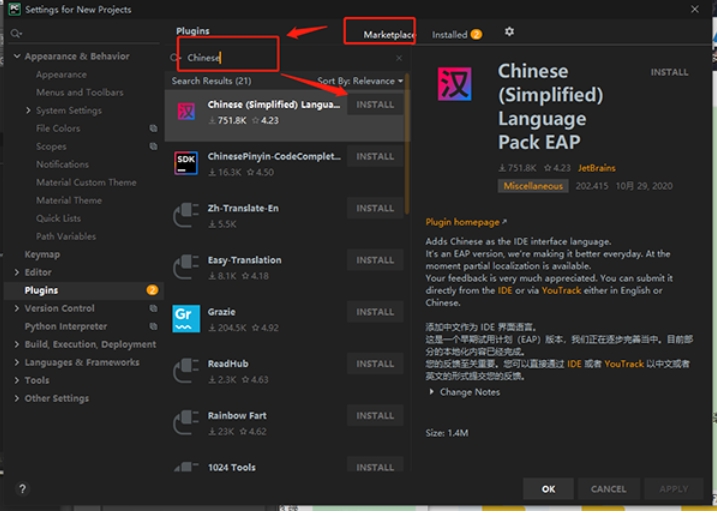Image resolution: width=717 pixels, height=516 pixels.
Task: Click the File Colors project-level icon
Action: 153,129
